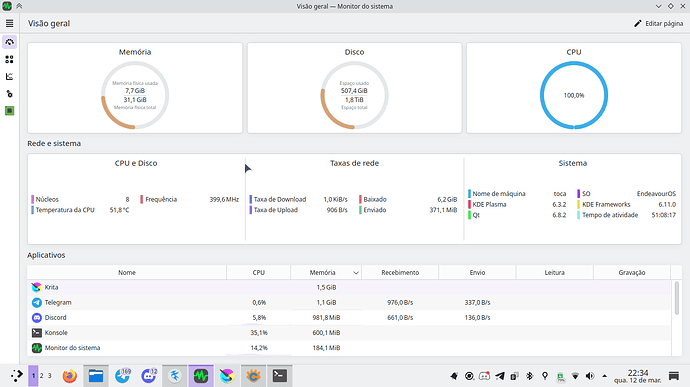Image resolution: width=690 pixels, height=387 pixels.
Task: Select the Monitor do sistema row
Action: point(349,348)
